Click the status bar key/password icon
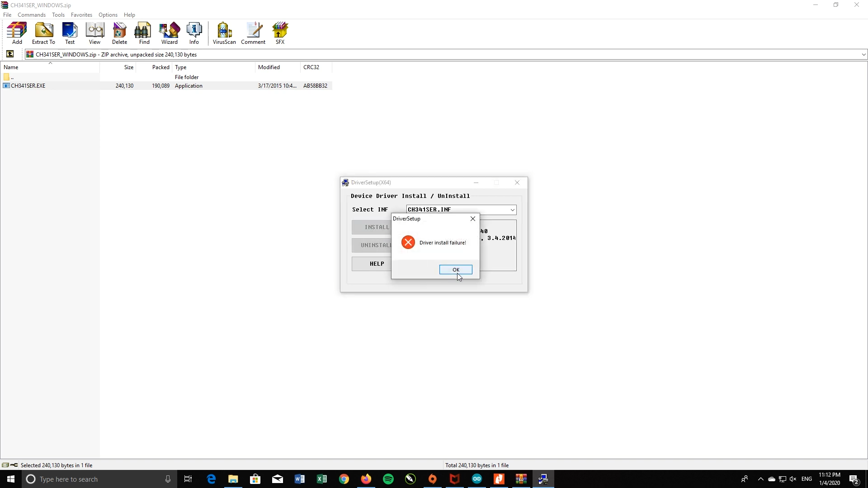The image size is (868, 488). click(14, 465)
